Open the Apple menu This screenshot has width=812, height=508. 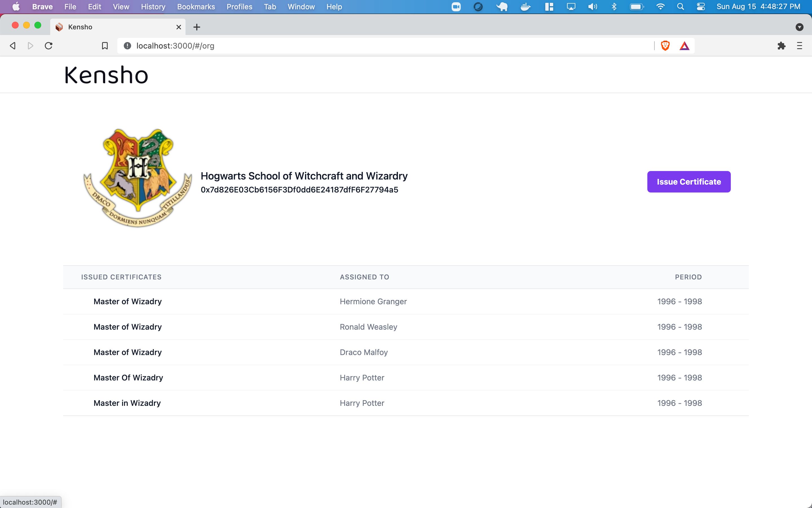click(x=16, y=7)
